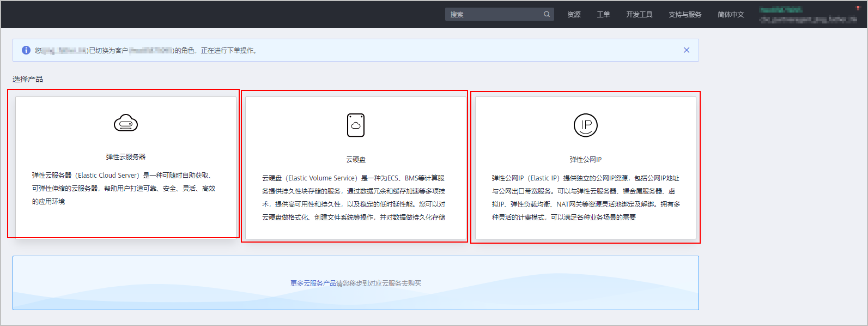
Task: Click the Elastic IP description text
Action: click(x=586, y=198)
